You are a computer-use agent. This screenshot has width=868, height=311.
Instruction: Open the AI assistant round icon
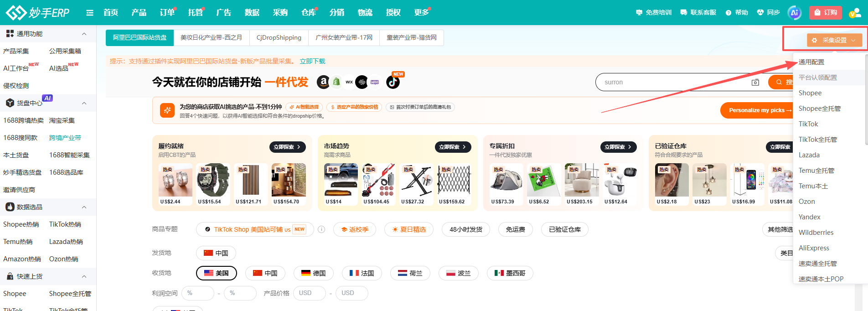pyautogui.click(x=795, y=12)
